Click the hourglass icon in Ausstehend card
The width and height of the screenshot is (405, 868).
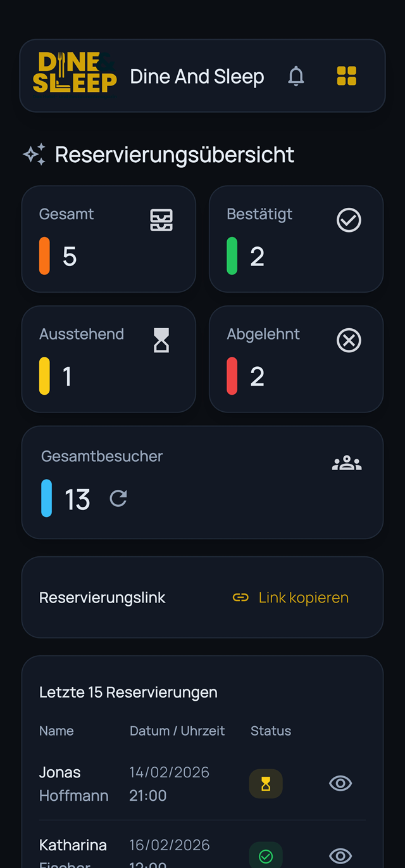pos(161,340)
